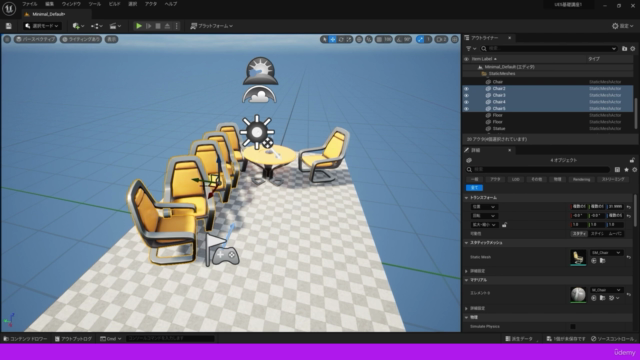Select the sky atmosphere dome icon in viewport
Image resolution: width=640 pixels, height=360 pixels.
pyautogui.click(x=260, y=71)
